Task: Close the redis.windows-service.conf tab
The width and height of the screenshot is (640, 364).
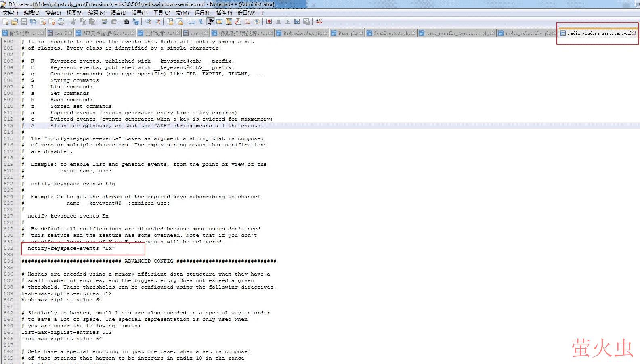Action: point(634,33)
